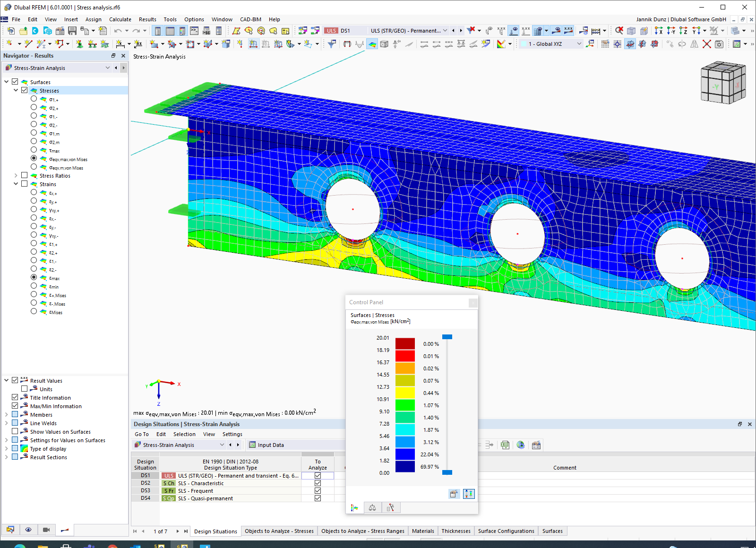This screenshot has width=756, height=548.
Task: Open the Calculate menu
Action: pyautogui.click(x=120, y=19)
